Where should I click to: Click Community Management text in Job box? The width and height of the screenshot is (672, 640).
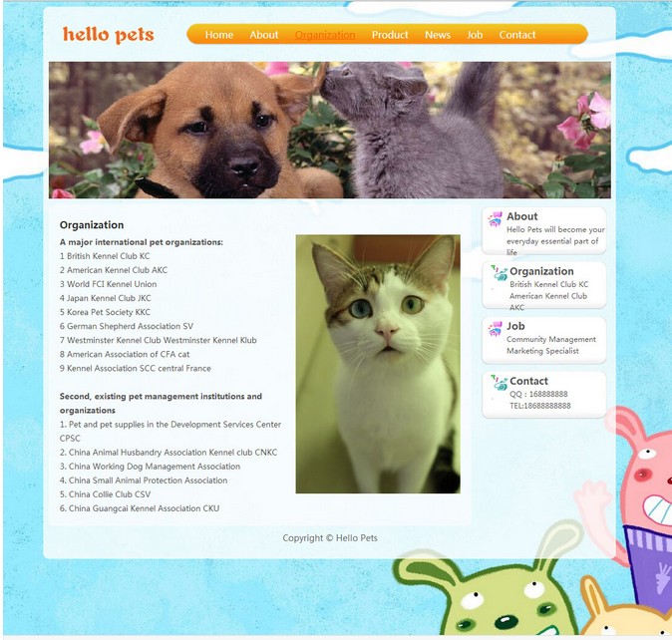point(551,339)
